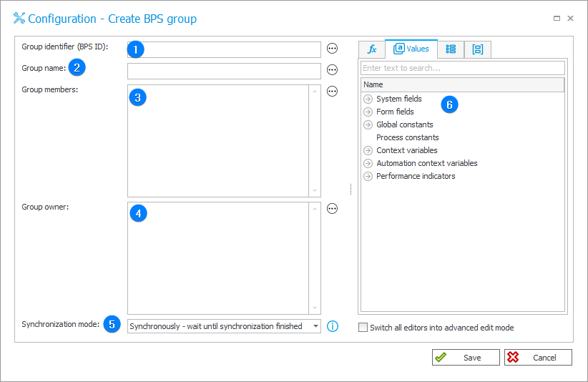Switch to the functions fx tab
588x382 pixels.
[372, 49]
